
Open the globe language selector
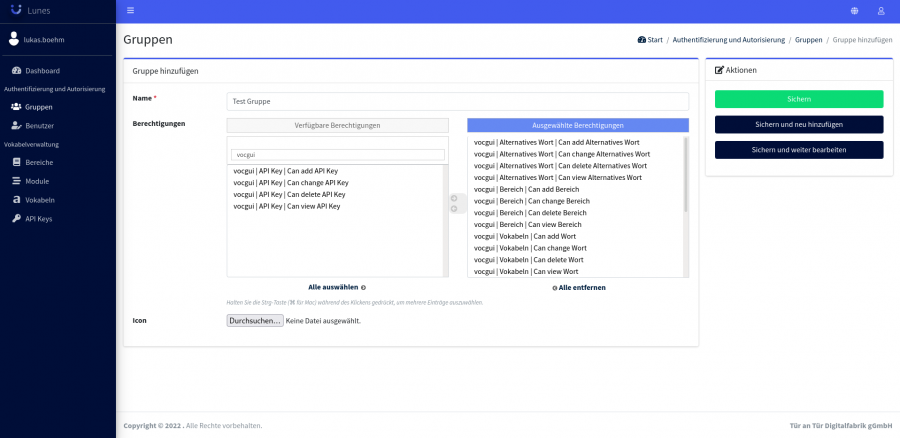854,11
